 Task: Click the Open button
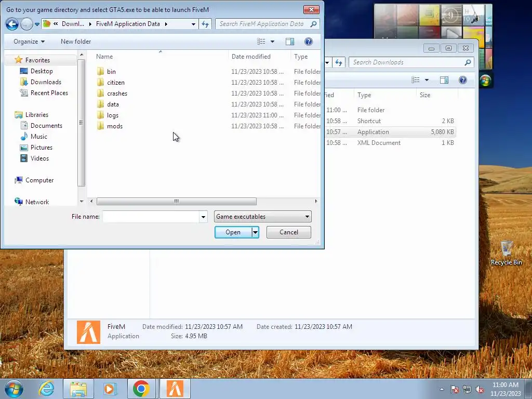(x=233, y=232)
